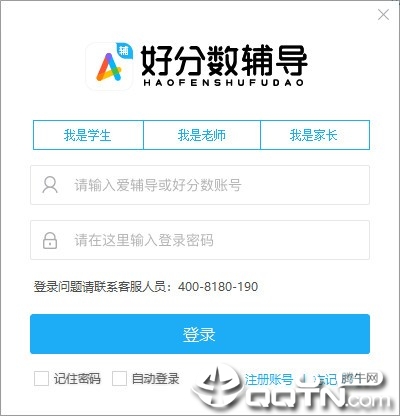400x416 pixels.
Task: Switch to the 我是老师 tab
Action: [x=202, y=135]
